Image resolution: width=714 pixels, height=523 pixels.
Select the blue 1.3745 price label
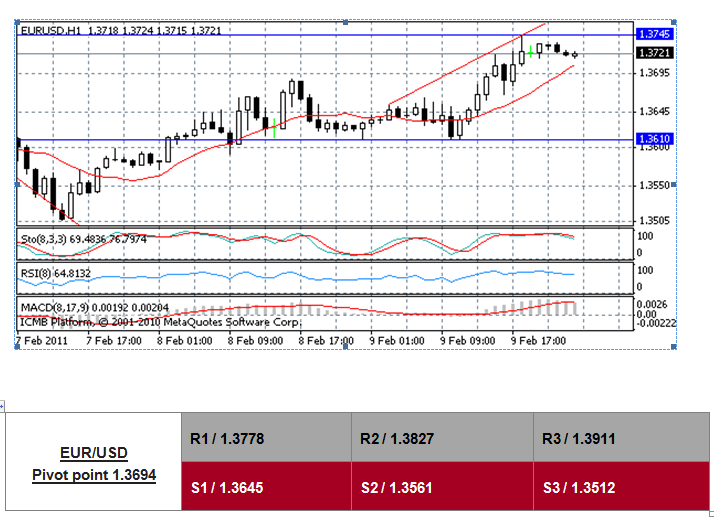654,34
